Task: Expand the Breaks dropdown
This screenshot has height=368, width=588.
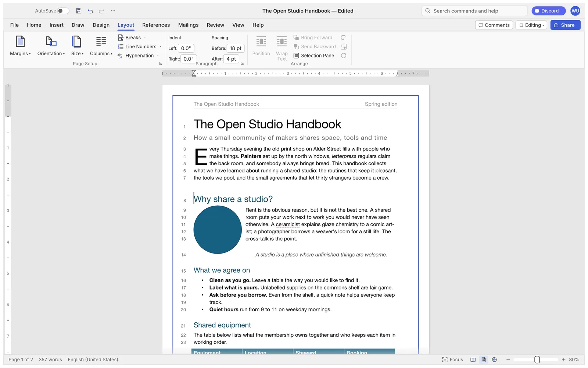Action: pos(132,38)
